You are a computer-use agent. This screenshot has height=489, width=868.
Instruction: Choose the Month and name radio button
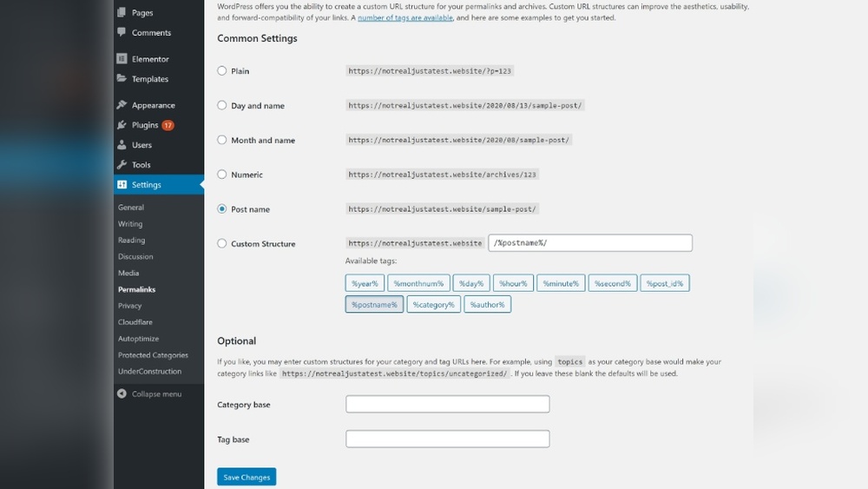click(x=222, y=140)
